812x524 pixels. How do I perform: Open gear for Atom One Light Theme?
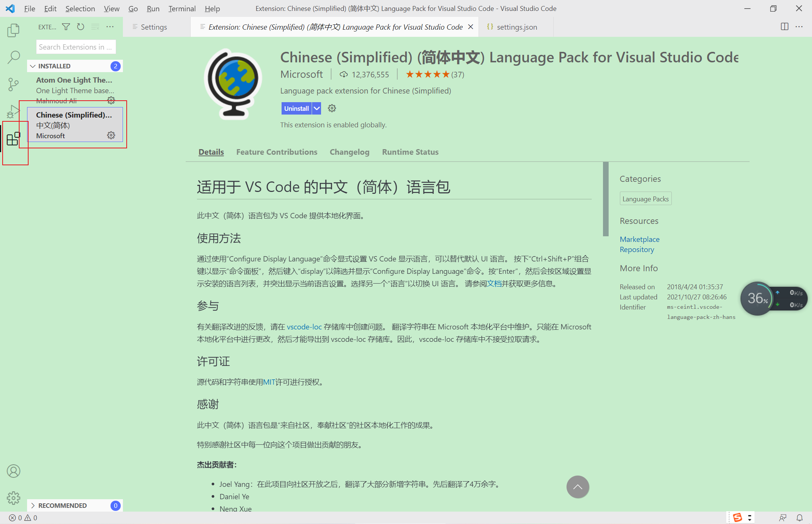pyautogui.click(x=111, y=100)
